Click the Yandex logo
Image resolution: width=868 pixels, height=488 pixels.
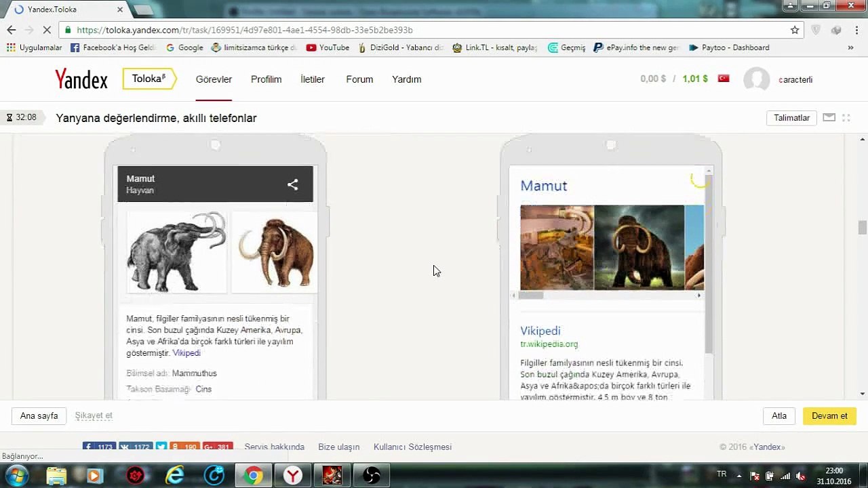(81, 79)
